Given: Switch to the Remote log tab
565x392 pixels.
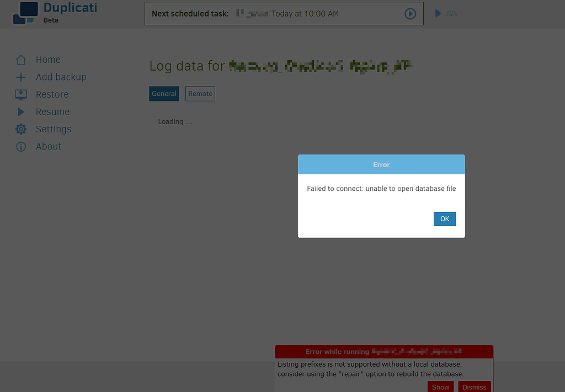Looking at the screenshot, I should 200,94.
